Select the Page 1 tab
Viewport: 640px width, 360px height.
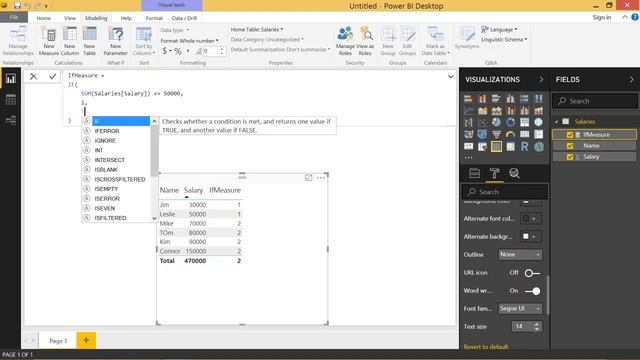(x=58, y=341)
